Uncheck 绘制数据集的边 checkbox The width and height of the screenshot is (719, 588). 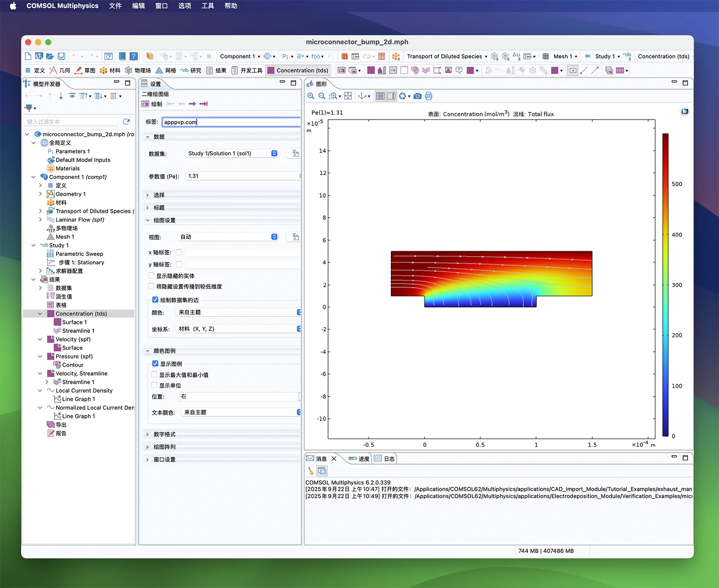coord(155,300)
